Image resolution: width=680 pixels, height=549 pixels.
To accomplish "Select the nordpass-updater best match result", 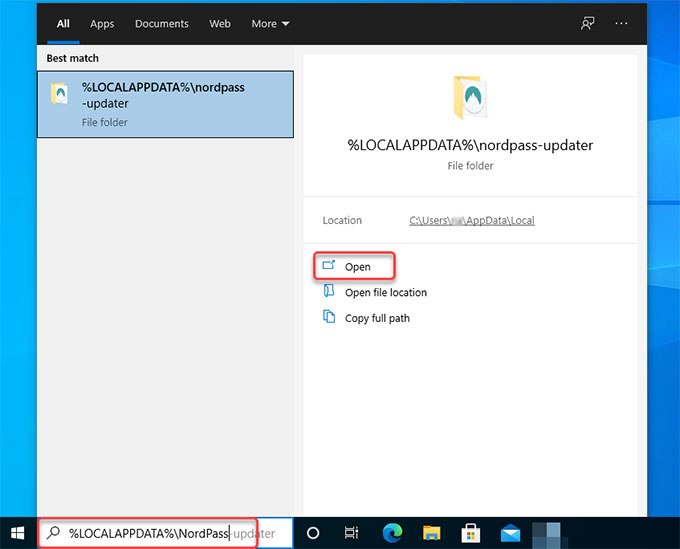I will click(x=165, y=104).
